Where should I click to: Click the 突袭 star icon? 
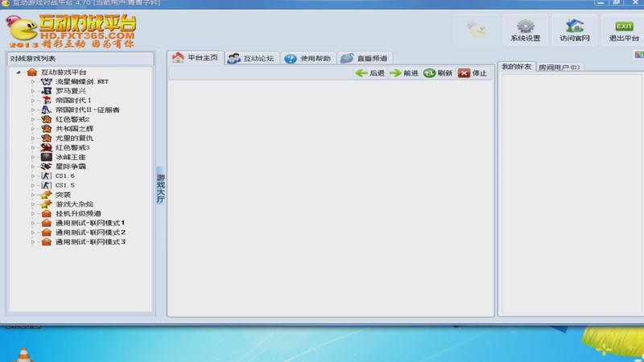47,195
